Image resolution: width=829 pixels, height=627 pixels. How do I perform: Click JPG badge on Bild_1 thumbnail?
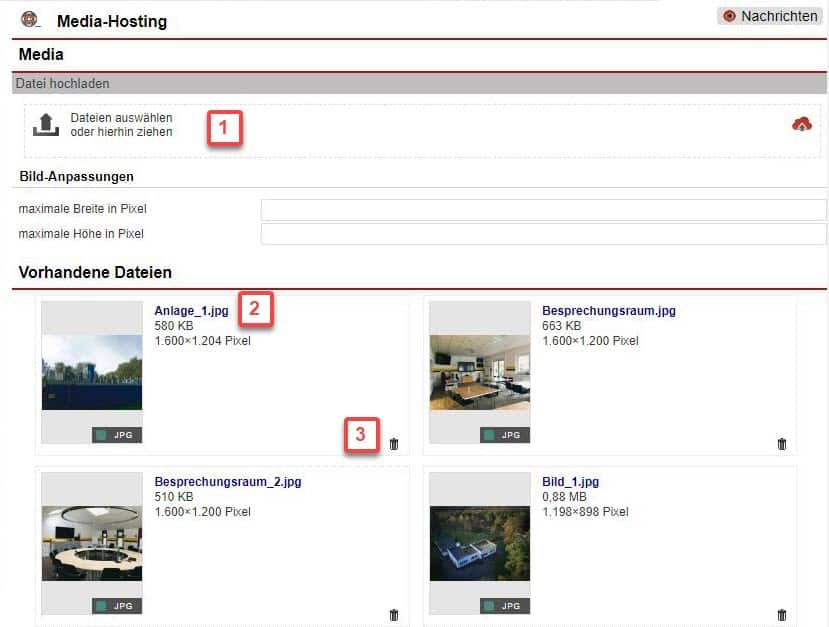(505, 606)
